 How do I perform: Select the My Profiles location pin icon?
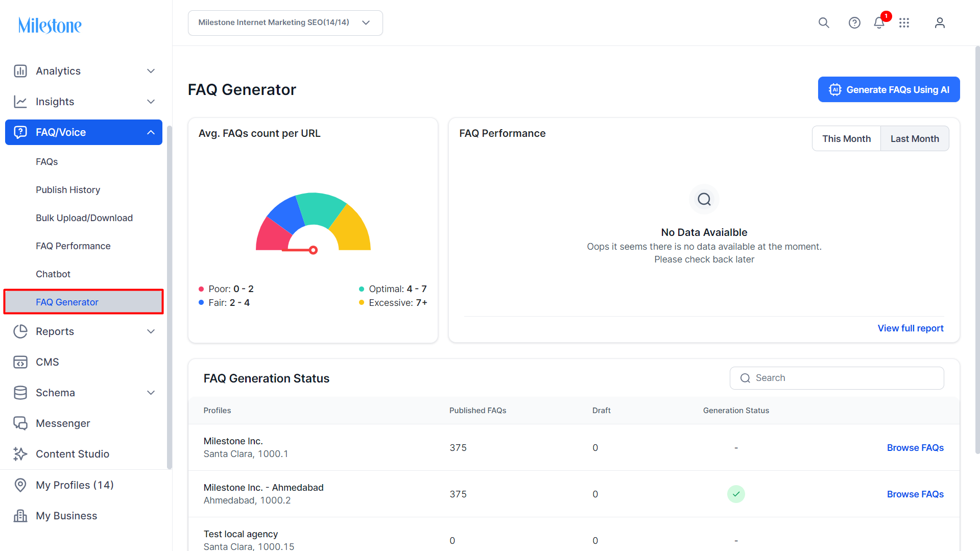20,485
